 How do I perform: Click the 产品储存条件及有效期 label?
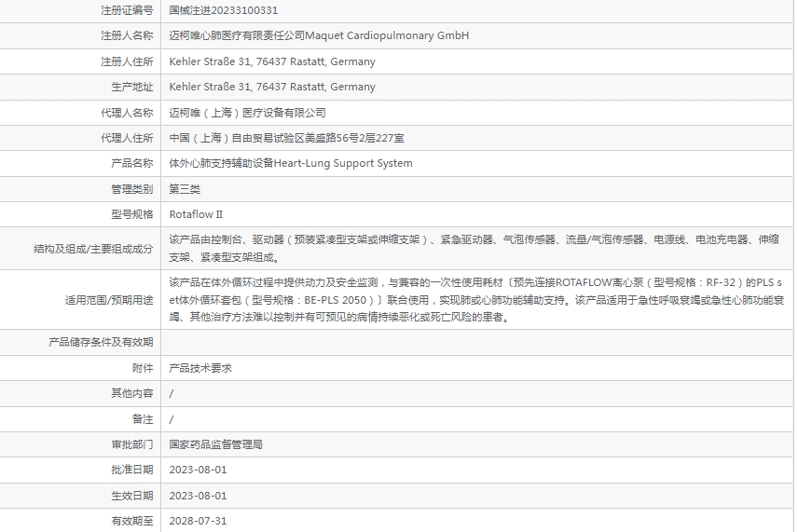pos(101,342)
